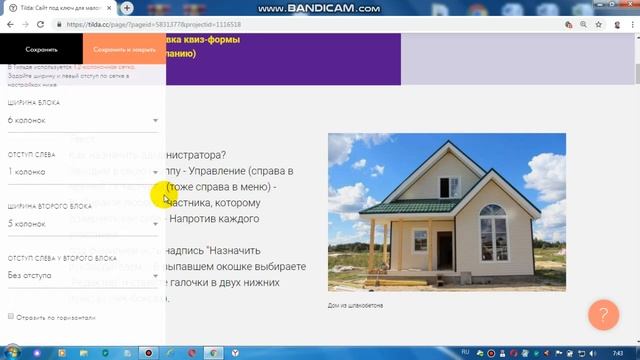Open Ширина второго блока dropdown showing 5 колонок
The width and height of the screenshot is (640, 360).
coord(83,224)
